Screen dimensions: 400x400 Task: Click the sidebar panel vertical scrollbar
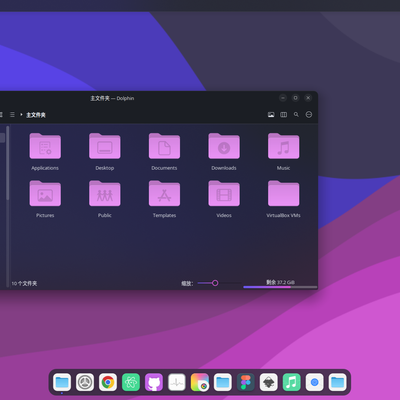coord(8,163)
